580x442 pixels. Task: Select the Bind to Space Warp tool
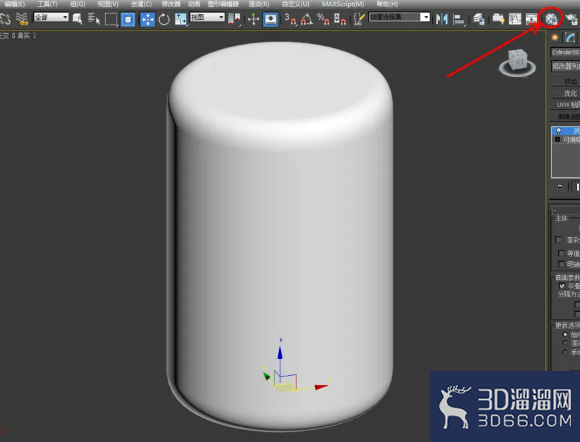click(22, 18)
